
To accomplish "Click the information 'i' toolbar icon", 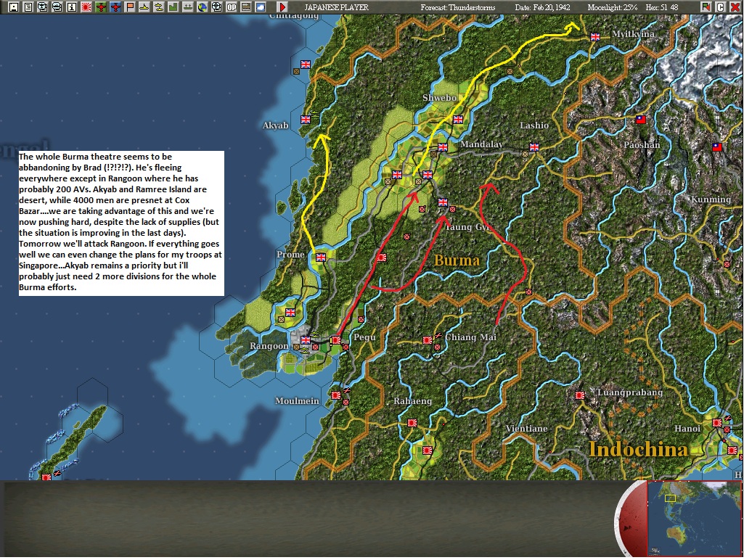I will point(72,7).
